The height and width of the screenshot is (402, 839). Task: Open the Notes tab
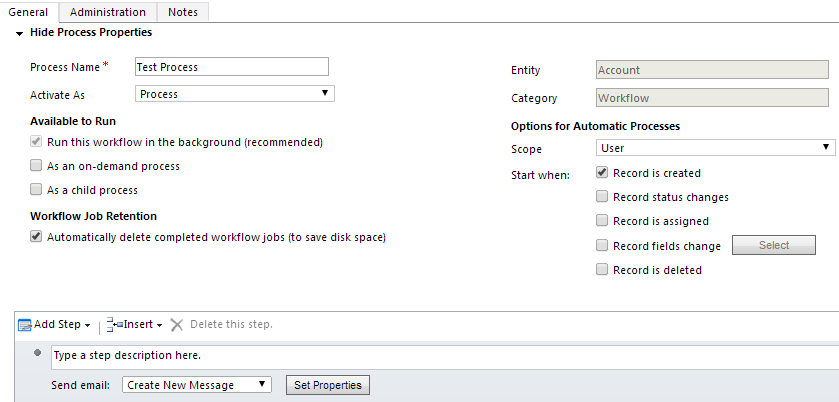pos(183,12)
